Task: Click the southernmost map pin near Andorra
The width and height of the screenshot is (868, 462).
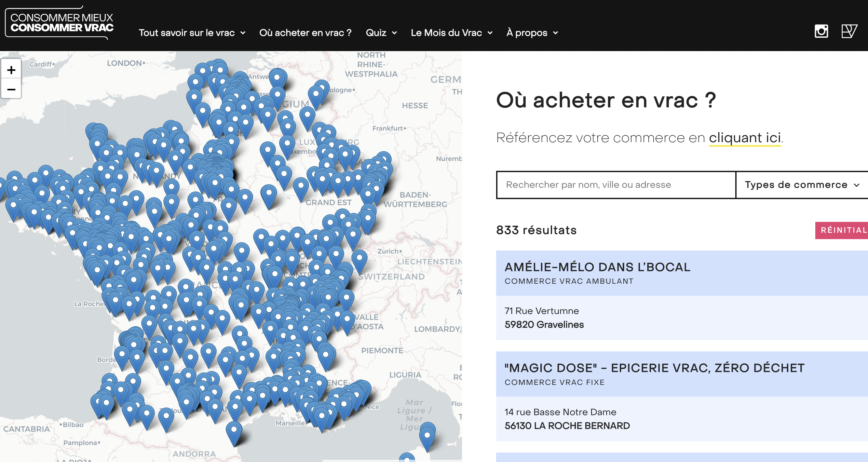Action: (234, 430)
